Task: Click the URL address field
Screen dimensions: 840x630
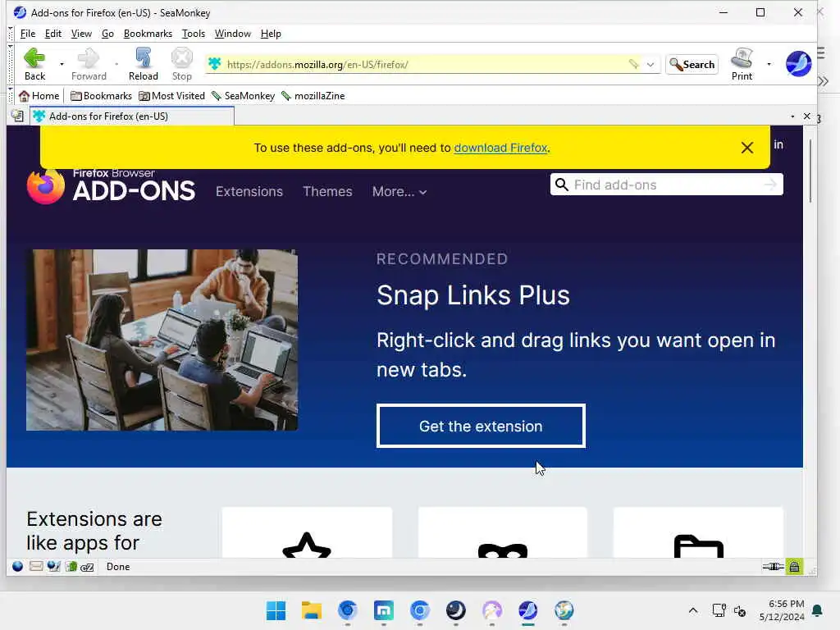Action: coord(425,64)
